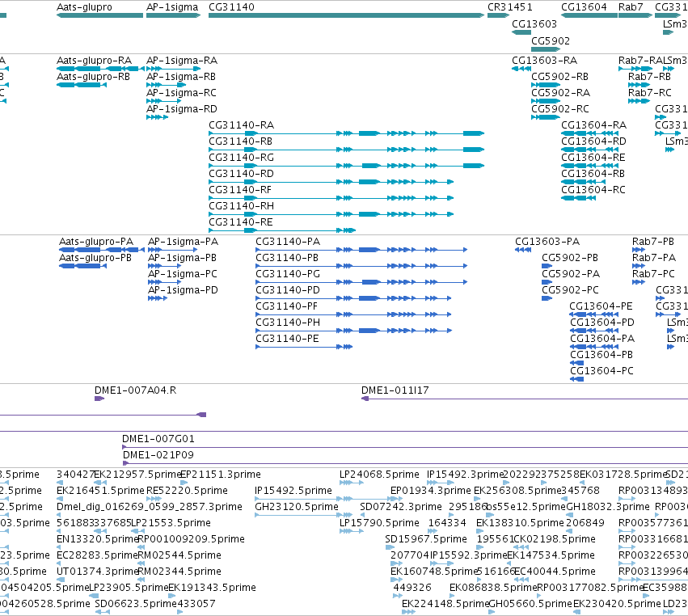Select transcript label Rab7-RC
Viewport: 688px width, 616px height.
coord(650,93)
